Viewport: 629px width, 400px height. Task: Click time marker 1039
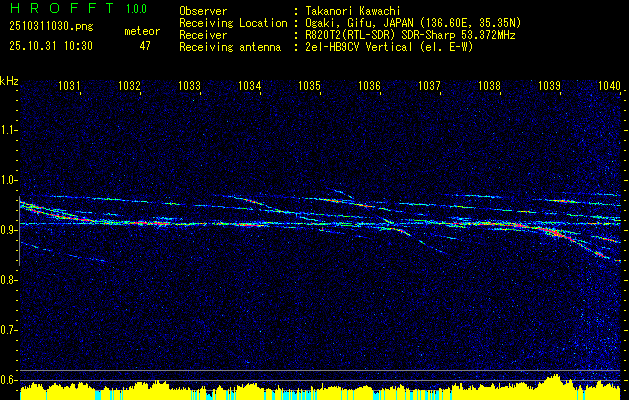coord(549,85)
